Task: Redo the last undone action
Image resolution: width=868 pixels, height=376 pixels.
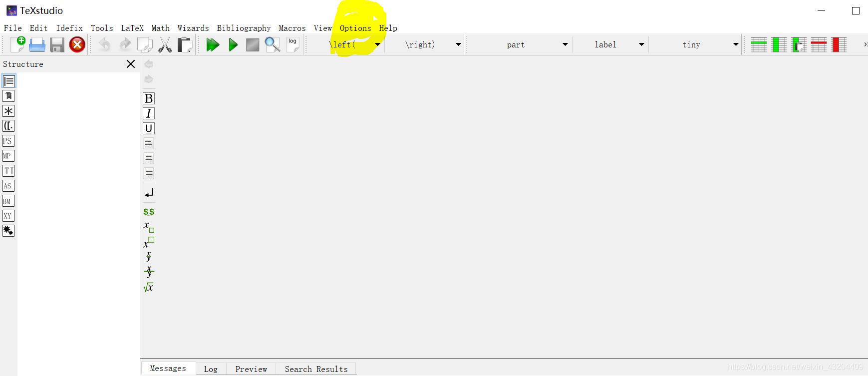Action: [x=125, y=45]
